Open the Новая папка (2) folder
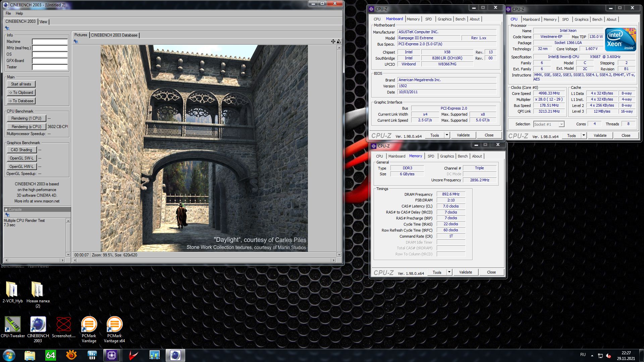Image resolution: width=644 pixels, height=362 pixels. 38,294
